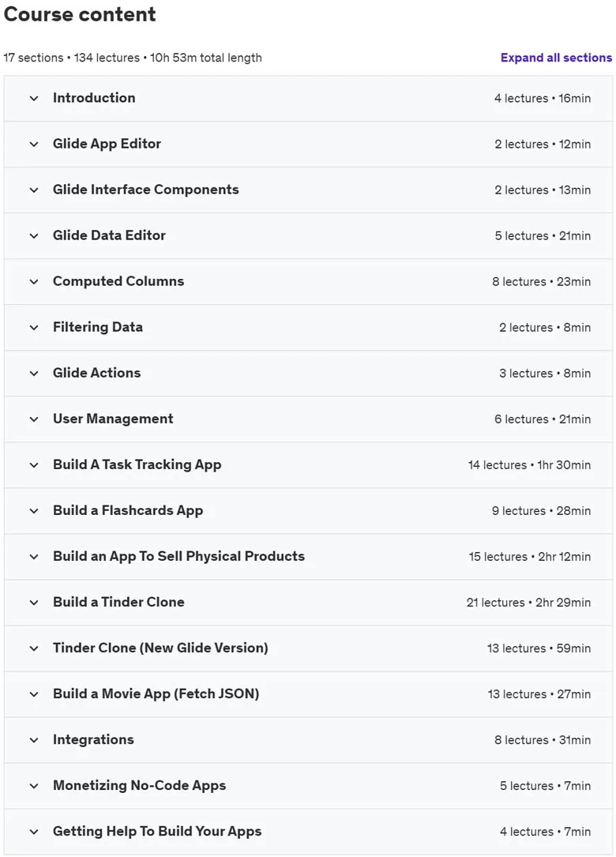Click '5 lectures • 7min' text
616x857 pixels.
pyautogui.click(x=545, y=786)
